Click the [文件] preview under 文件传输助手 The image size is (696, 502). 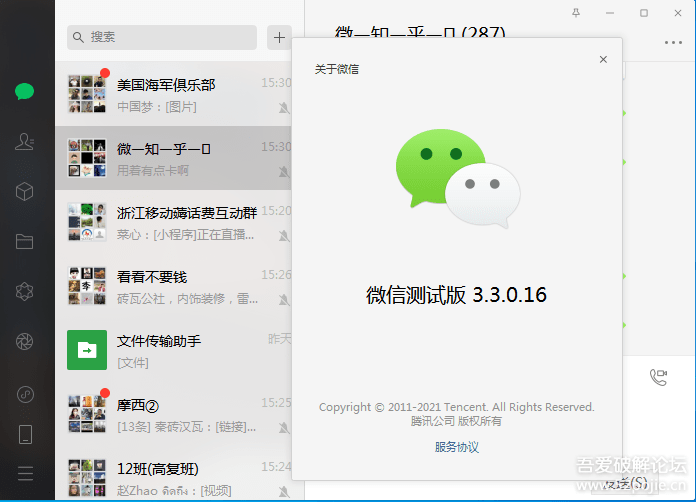click(x=133, y=363)
